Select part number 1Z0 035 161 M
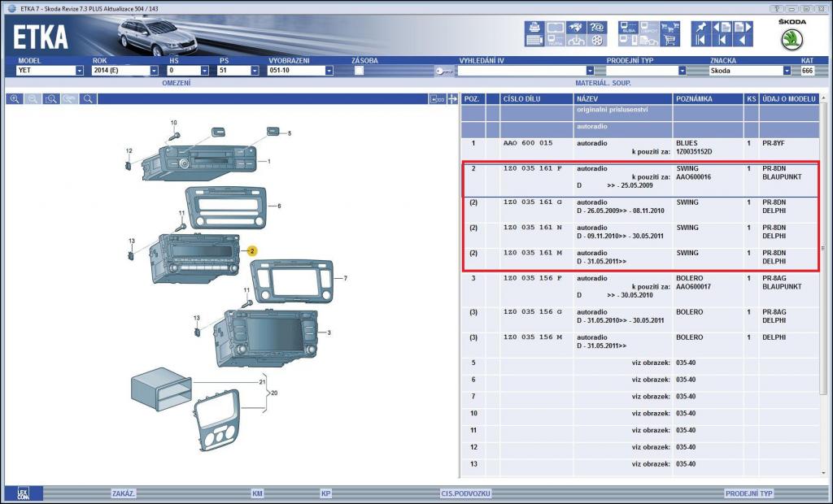This screenshot has height=504, width=833. coord(532,253)
